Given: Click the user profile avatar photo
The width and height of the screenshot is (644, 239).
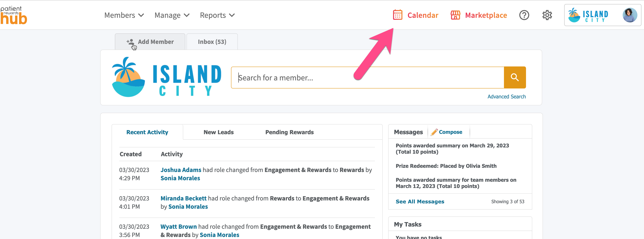Looking at the screenshot, I should pyautogui.click(x=630, y=15).
